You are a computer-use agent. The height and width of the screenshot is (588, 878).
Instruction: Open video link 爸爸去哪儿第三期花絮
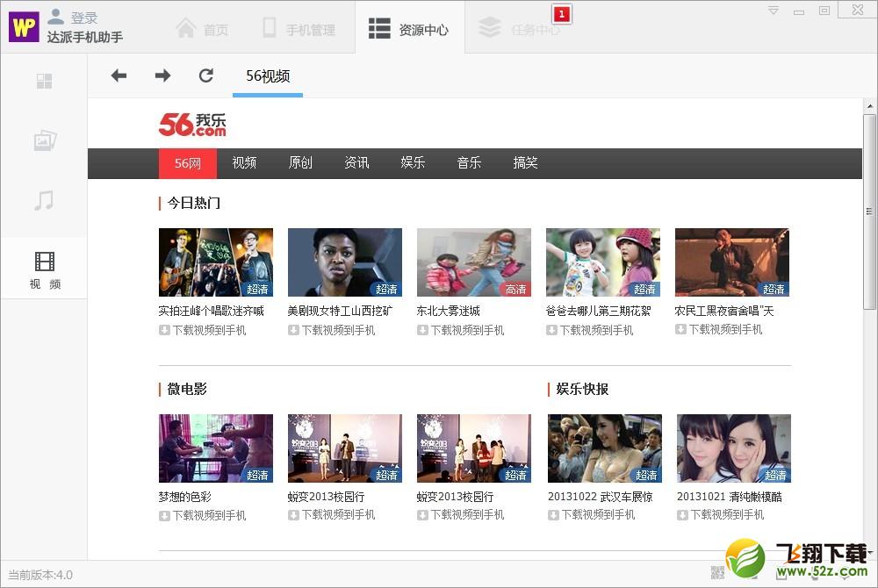tap(598, 311)
